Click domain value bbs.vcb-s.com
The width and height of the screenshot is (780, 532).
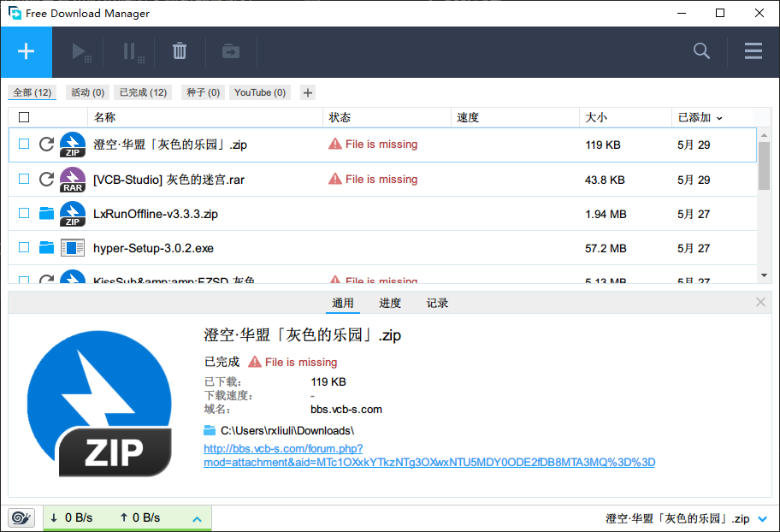346,410
